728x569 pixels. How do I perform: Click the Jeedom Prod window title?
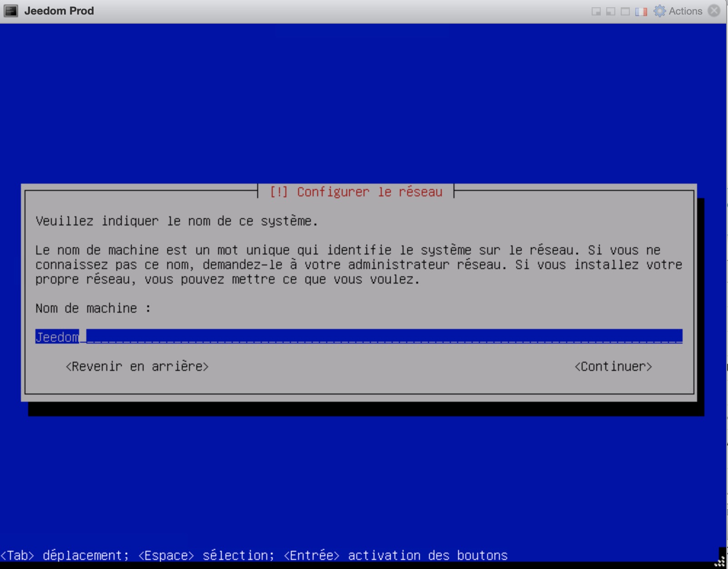pyautogui.click(x=59, y=11)
